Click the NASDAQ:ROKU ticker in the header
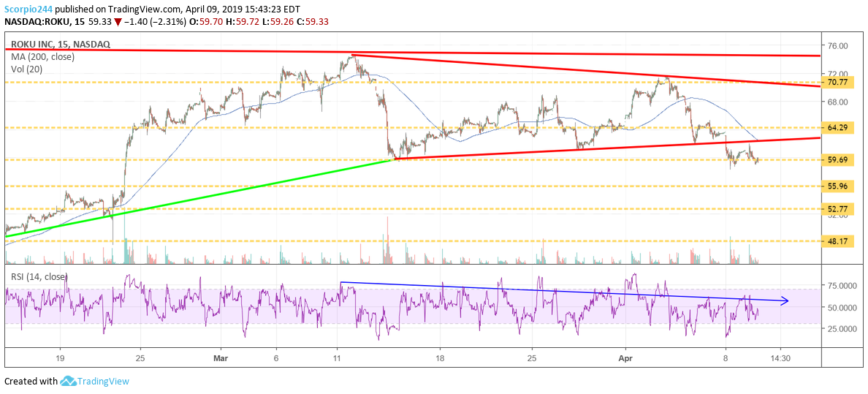 [x=37, y=22]
